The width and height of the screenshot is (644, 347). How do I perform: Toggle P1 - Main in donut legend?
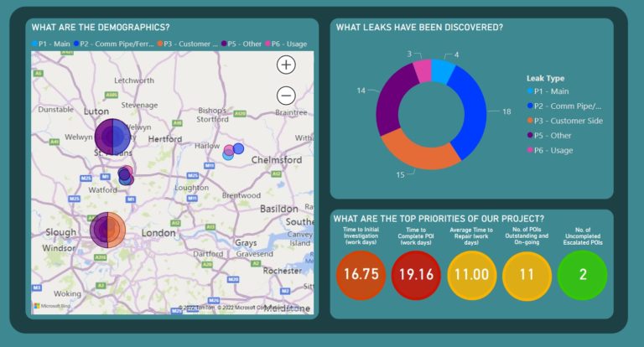coord(550,91)
